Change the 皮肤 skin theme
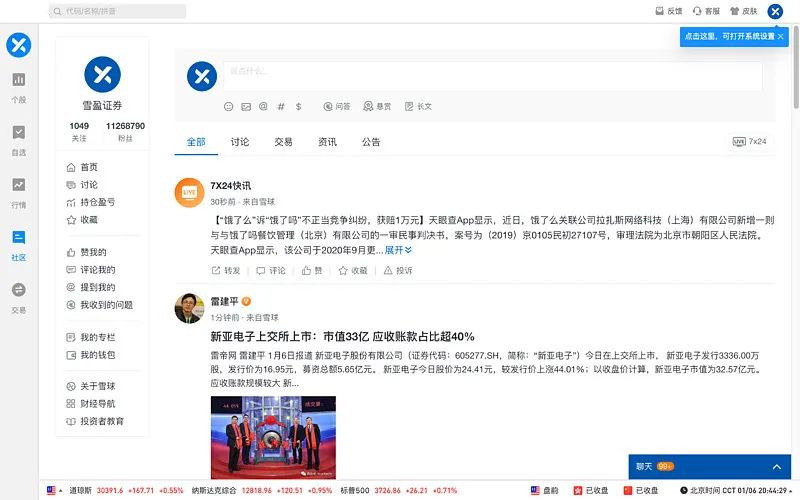The height and width of the screenshot is (500, 800). (743, 11)
